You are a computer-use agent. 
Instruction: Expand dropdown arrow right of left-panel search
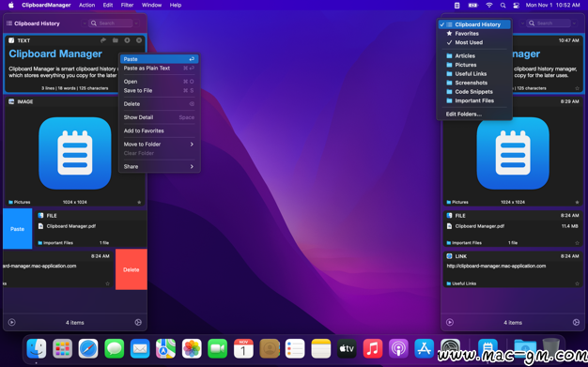[136, 23]
